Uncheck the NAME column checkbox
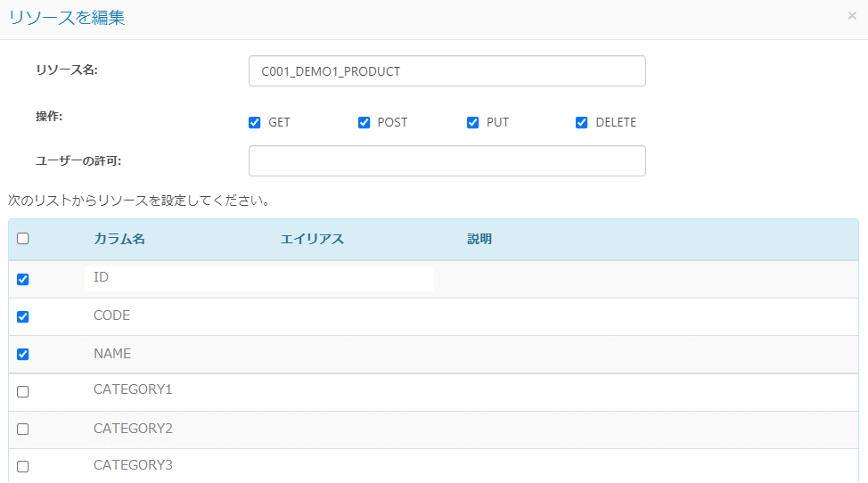Viewport: 868px width, 483px height. [23, 354]
